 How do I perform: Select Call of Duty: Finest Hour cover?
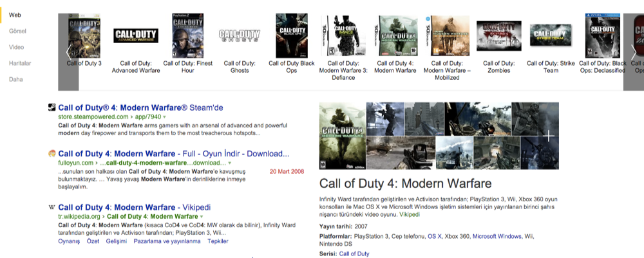coord(187,35)
